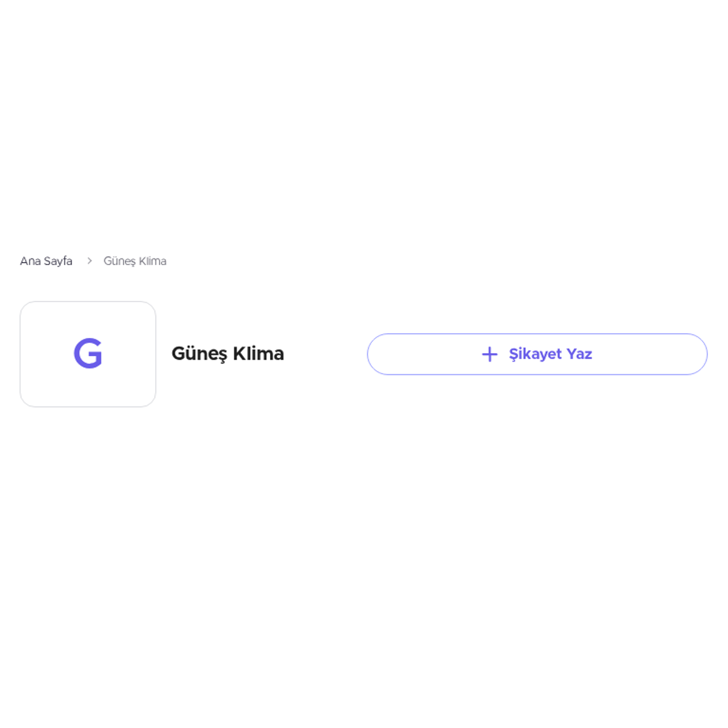The width and height of the screenshot is (728, 728).
Task: Click the arrow between Ana Sayfa and Güneş Klima
Action: [89, 261]
